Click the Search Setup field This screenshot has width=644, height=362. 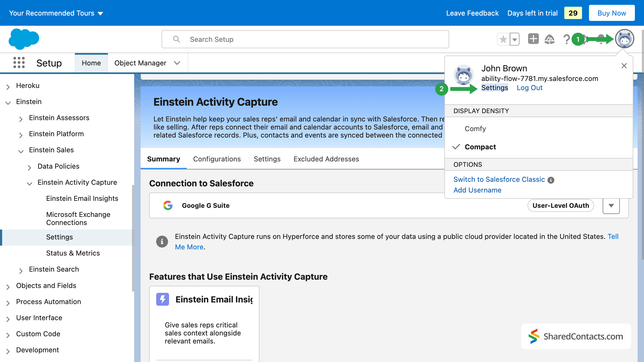pyautogui.click(x=305, y=39)
